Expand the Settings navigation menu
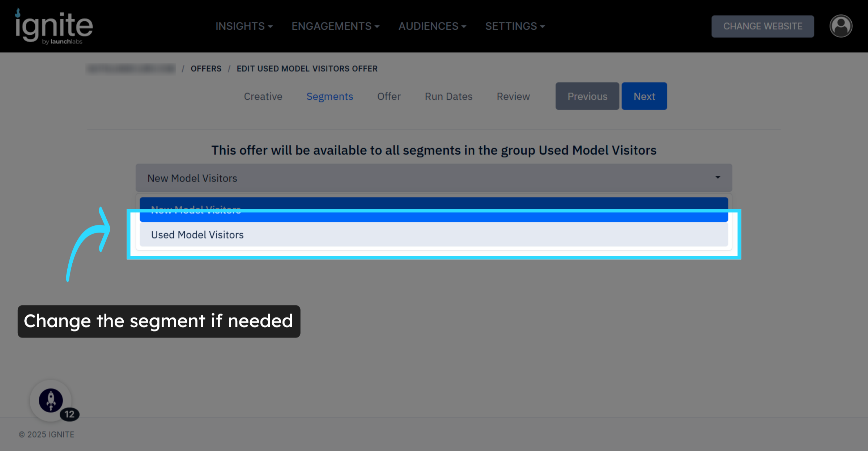 tap(515, 26)
